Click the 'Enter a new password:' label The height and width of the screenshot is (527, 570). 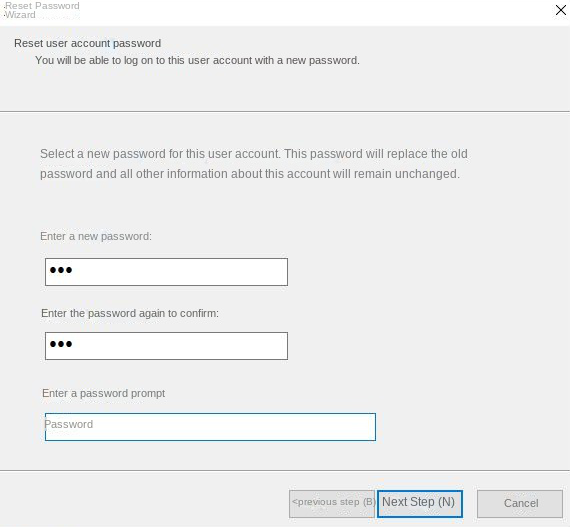[96, 236]
